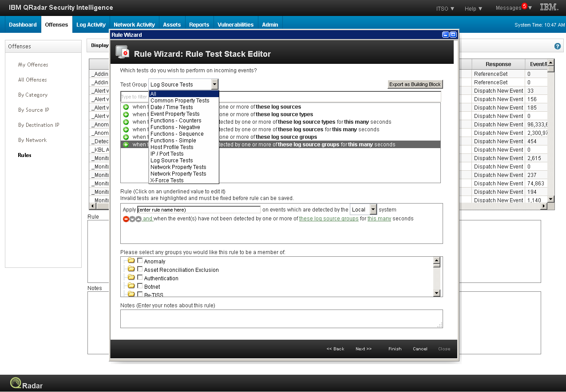Check the Asset Reconciliation Exclusion checkbox

pyautogui.click(x=140, y=269)
